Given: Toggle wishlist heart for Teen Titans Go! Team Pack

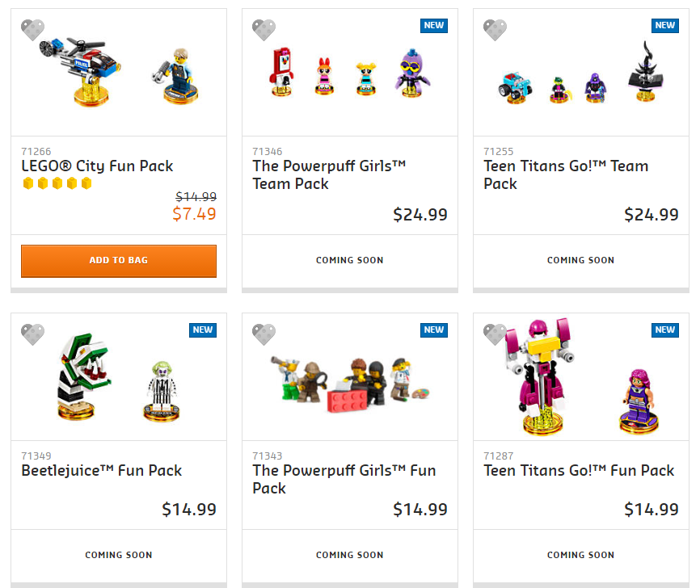Looking at the screenshot, I should coord(495,31).
